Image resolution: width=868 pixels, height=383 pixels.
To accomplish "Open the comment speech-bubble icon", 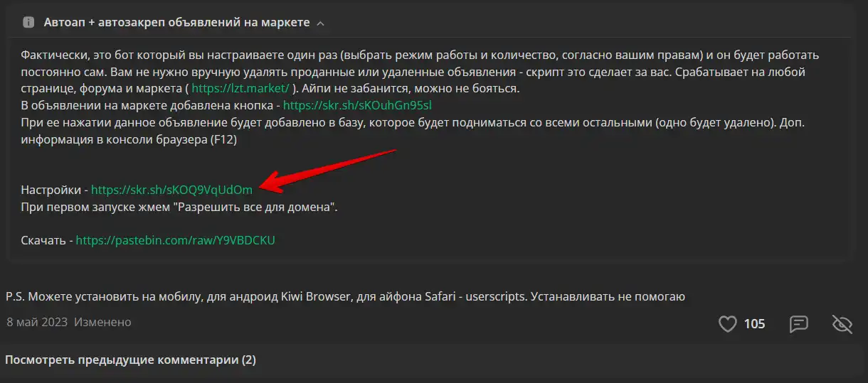I will pyautogui.click(x=799, y=324).
